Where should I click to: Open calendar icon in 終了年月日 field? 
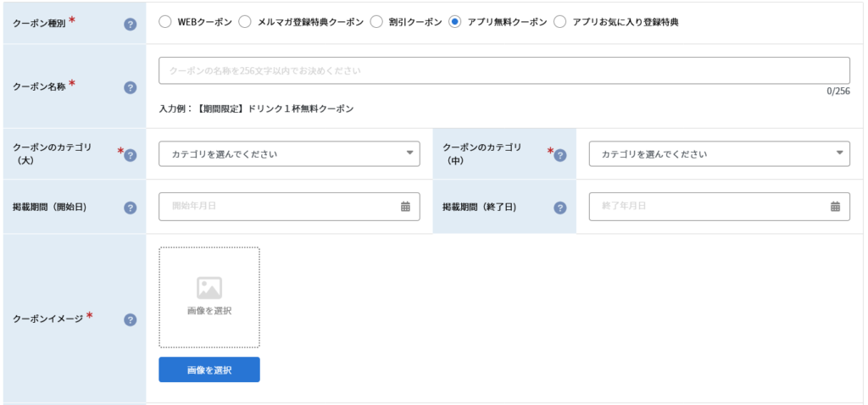coord(835,207)
